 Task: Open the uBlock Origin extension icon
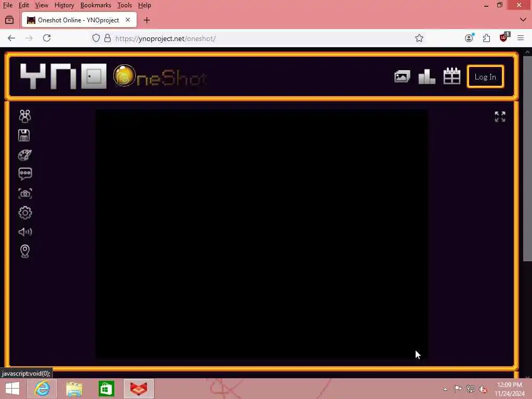(504, 37)
